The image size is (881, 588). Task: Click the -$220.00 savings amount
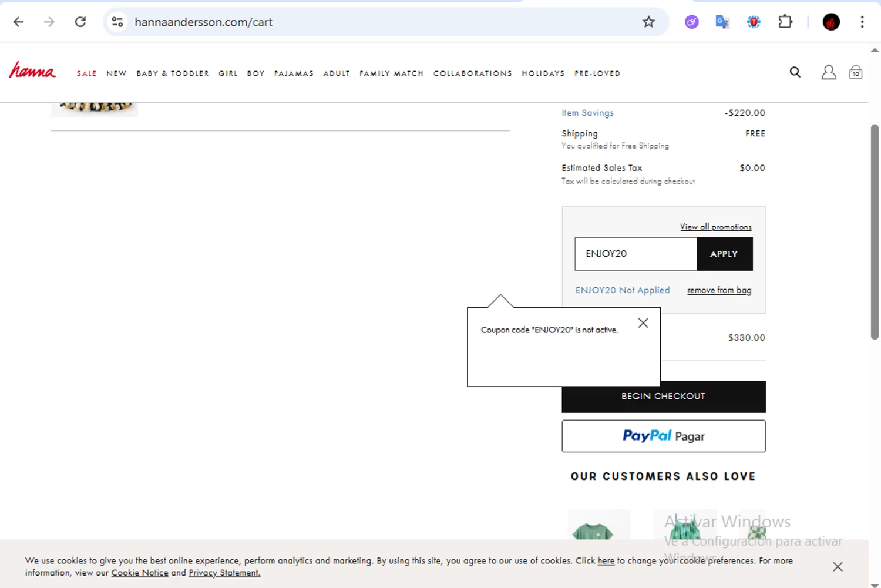[745, 113]
